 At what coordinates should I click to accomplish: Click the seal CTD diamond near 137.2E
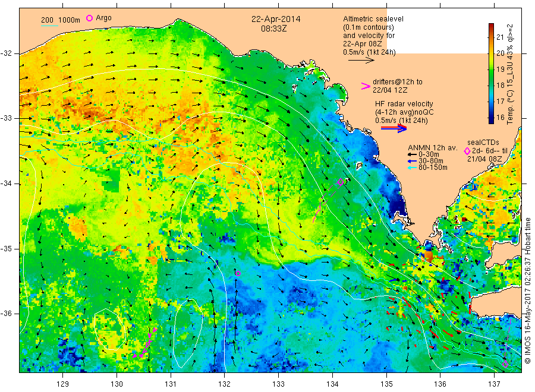coord(505,364)
